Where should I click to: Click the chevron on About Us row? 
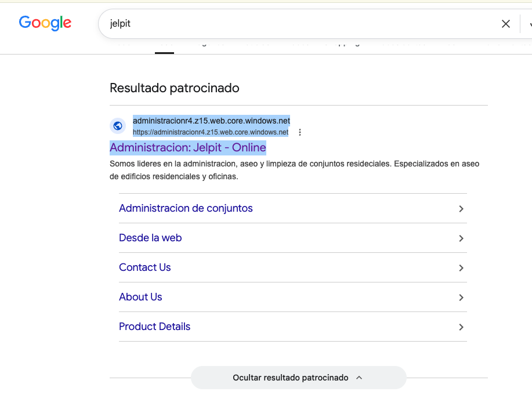point(461,298)
